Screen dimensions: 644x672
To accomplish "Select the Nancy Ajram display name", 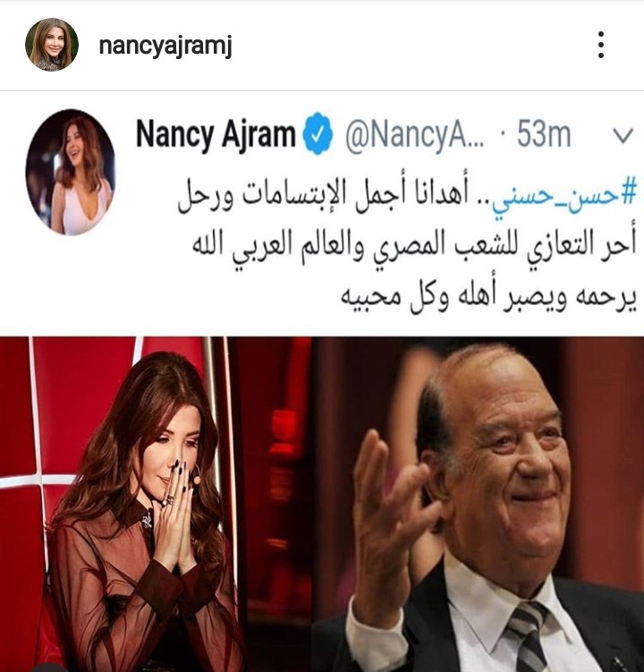I will tap(216, 135).
